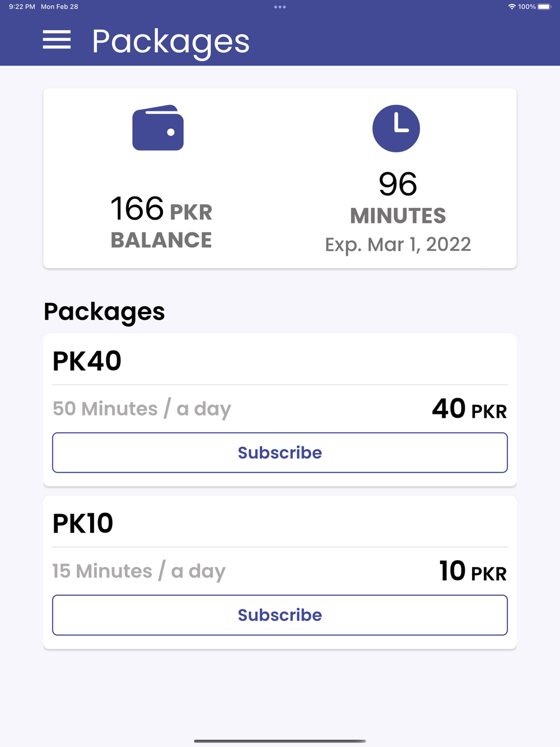The image size is (560, 747).
Task: Tap the 40 PKR price label
Action: 469,409
